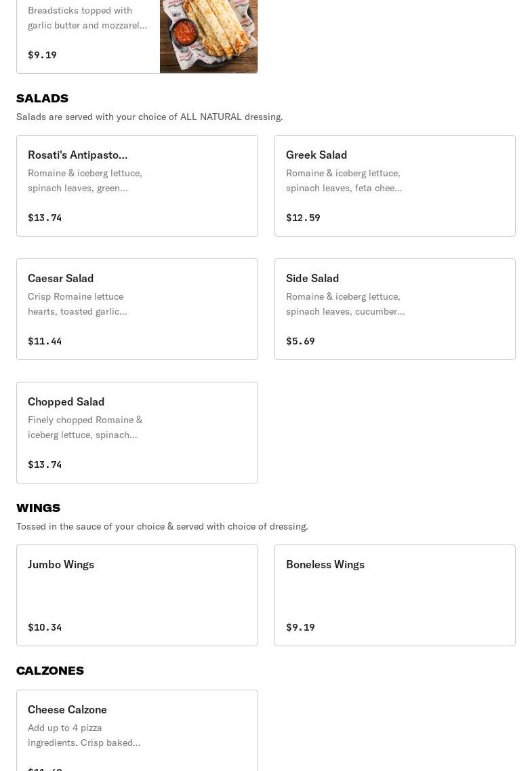The width and height of the screenshot is (532, 771).
Task: Pick the Boneless Wings item
Action: coord(394,595)
